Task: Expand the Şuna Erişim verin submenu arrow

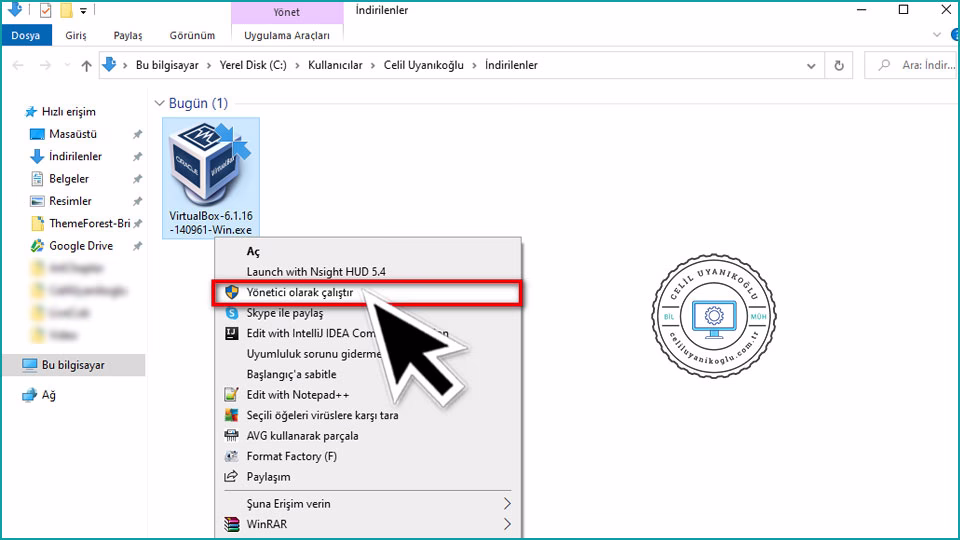Action: click(x=507, y=503)
